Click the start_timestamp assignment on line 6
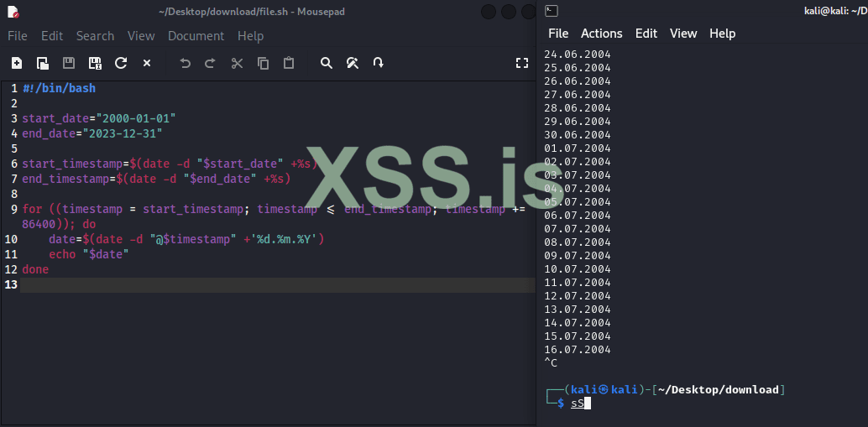The width and height of the screenshot is (868, 427). tap(170, 164)
